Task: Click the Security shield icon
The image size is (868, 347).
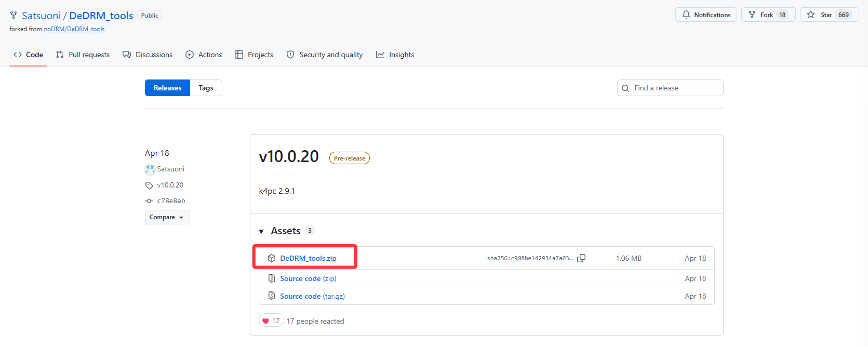Action: point(290,55)
